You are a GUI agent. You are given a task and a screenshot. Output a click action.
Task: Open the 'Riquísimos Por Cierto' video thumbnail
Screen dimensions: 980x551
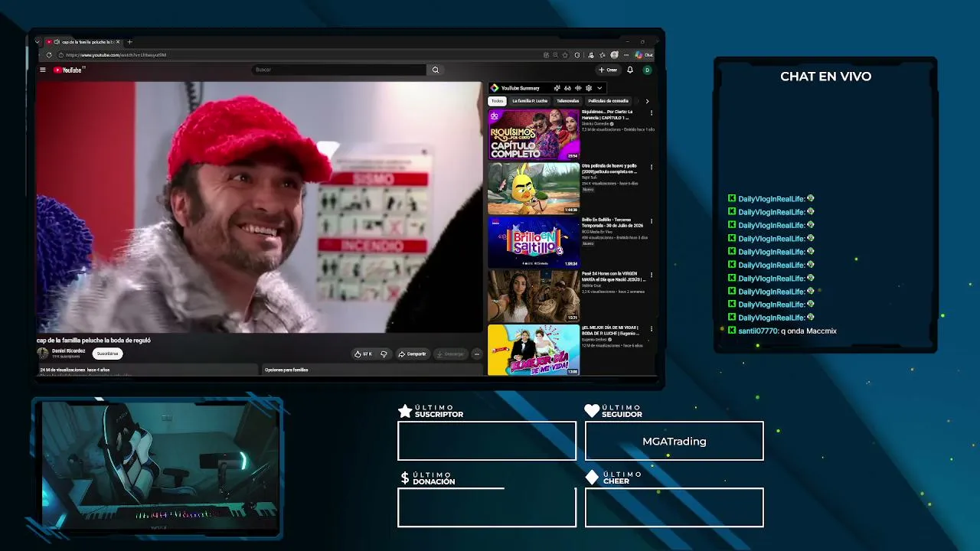(x=534, y=134)
